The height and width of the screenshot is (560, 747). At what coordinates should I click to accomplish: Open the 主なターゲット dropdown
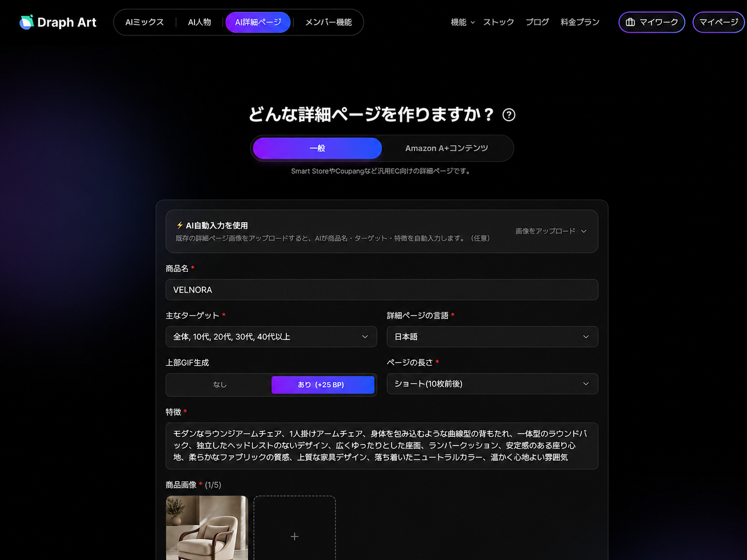[271, 337]
